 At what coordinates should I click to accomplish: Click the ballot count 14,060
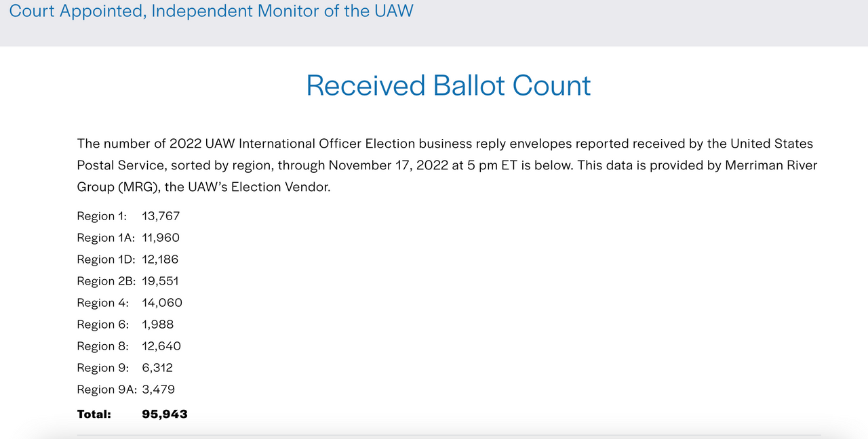(162, 303)
